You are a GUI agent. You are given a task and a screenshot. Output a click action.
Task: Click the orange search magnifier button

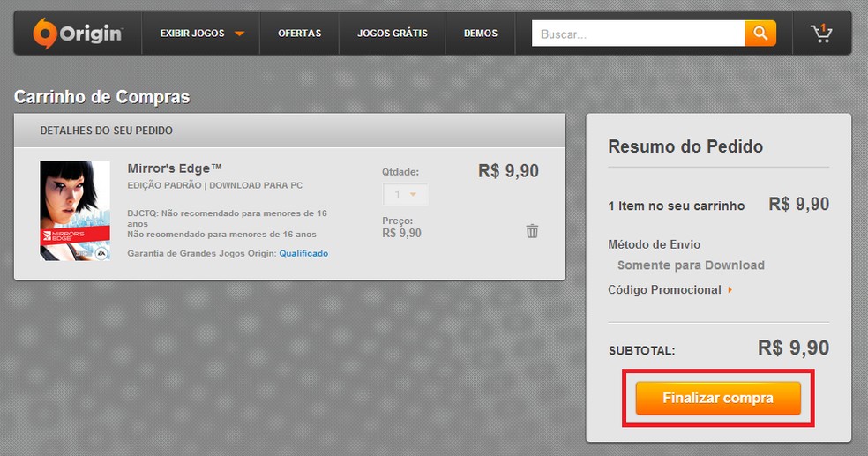click(x=760, y=34)
